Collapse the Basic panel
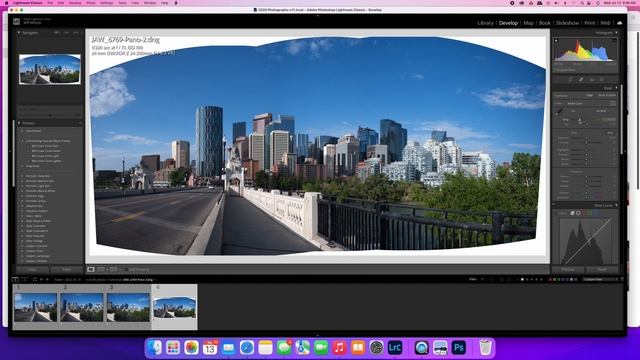 [x=616, y=88]
